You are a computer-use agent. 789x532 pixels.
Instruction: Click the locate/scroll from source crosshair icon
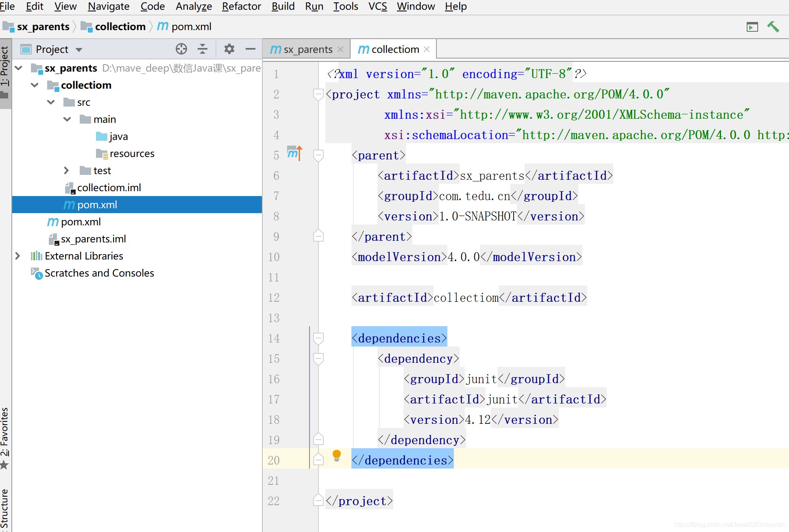coord(181,49)
